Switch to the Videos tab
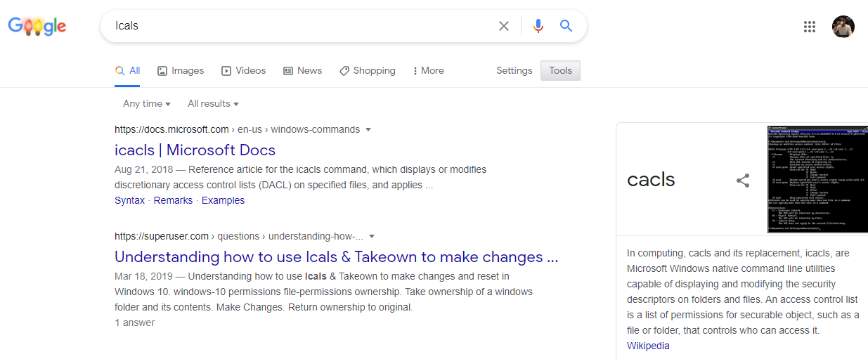This screenshot has width=868, height=359. tap(243, 70)
